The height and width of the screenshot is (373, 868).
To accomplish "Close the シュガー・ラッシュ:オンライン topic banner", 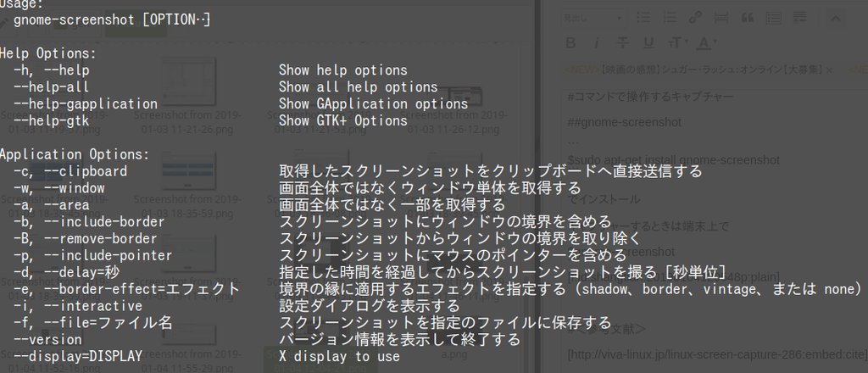I will 829,70.
